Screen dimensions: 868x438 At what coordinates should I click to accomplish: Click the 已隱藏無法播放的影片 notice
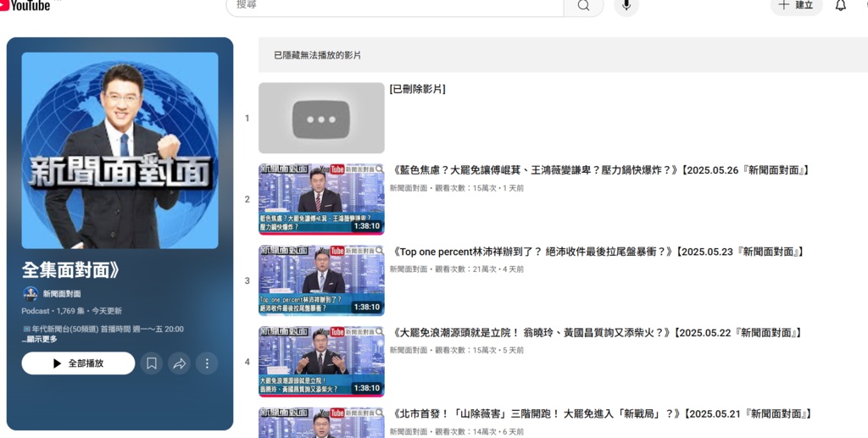coord(317,55)
